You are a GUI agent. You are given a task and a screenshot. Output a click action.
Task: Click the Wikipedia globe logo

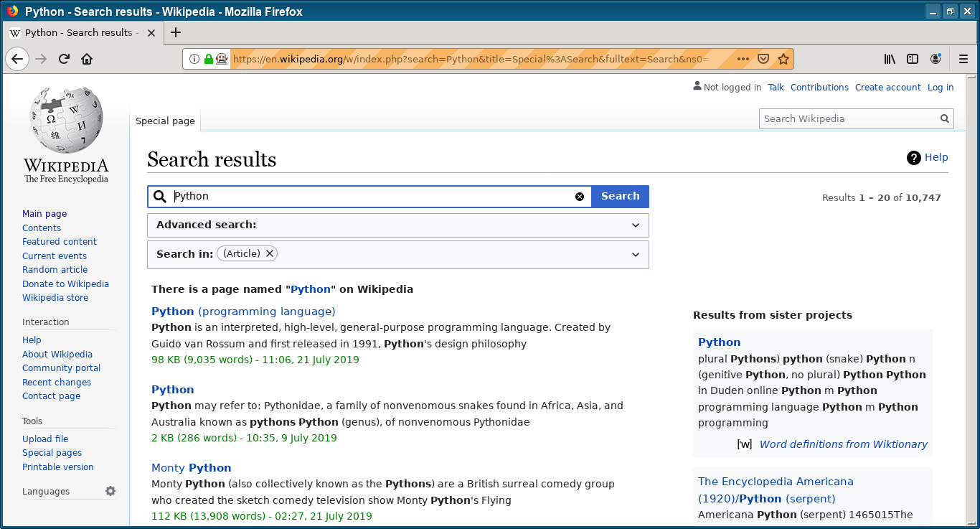tap(66, 136)
